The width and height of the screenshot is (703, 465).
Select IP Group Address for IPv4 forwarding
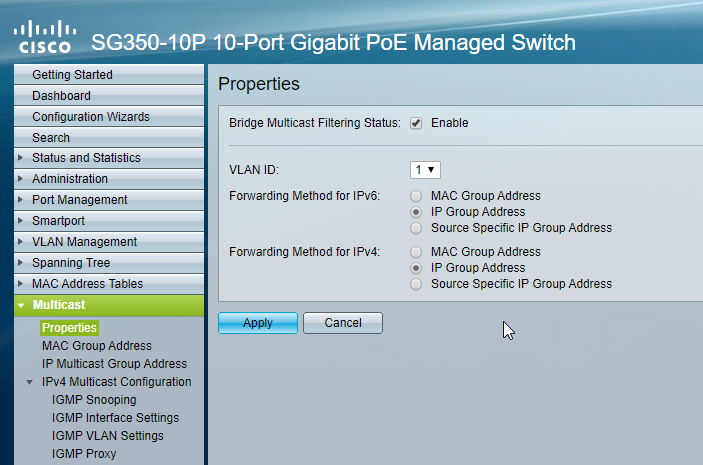[416, 268]
